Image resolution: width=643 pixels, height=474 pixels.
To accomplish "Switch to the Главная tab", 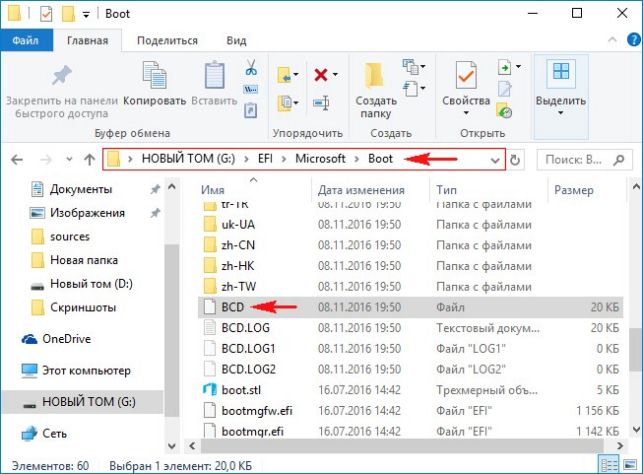I will [87, 41].
